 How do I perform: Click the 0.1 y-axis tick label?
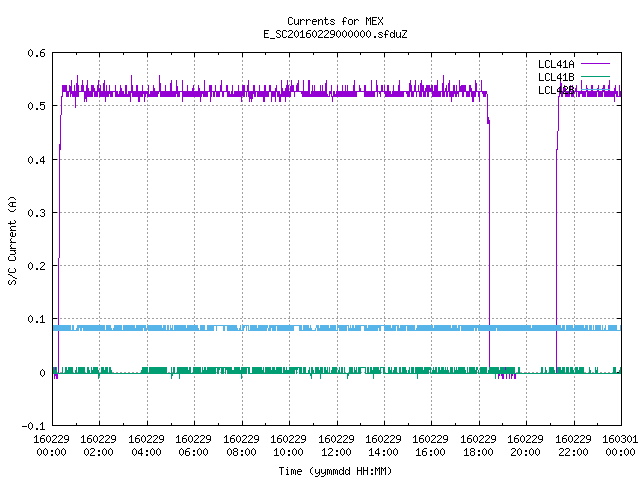tap(36, 319)
